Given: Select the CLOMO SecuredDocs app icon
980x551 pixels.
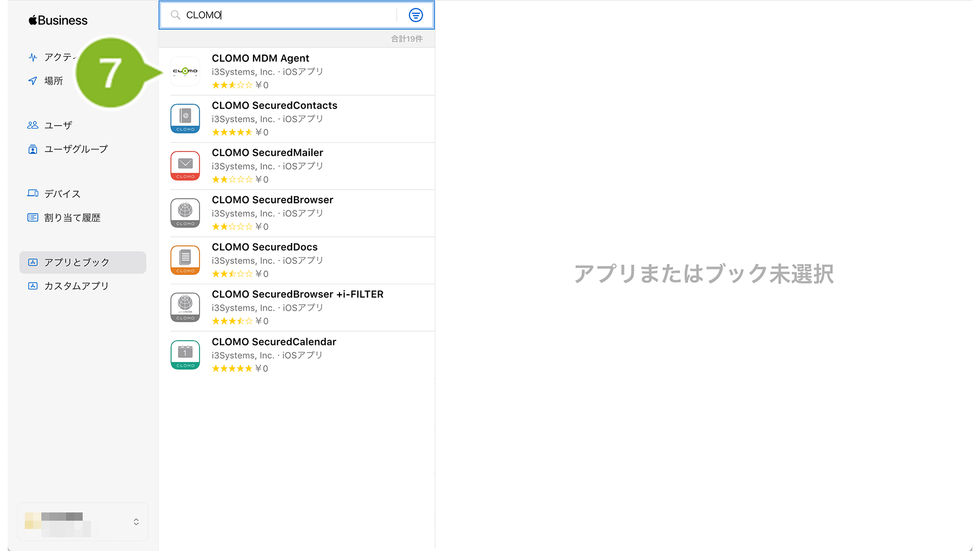Looking at the screenshot, I should (185, 260).
